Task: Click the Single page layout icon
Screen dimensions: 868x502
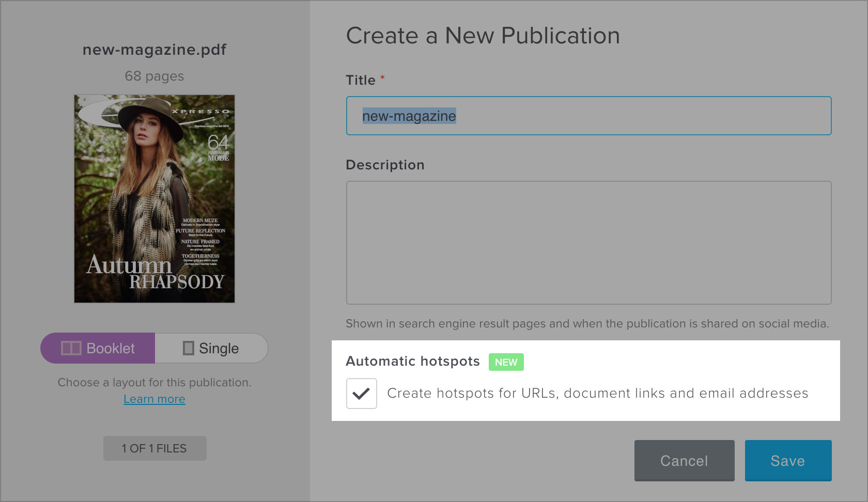Action: [189, 348]
